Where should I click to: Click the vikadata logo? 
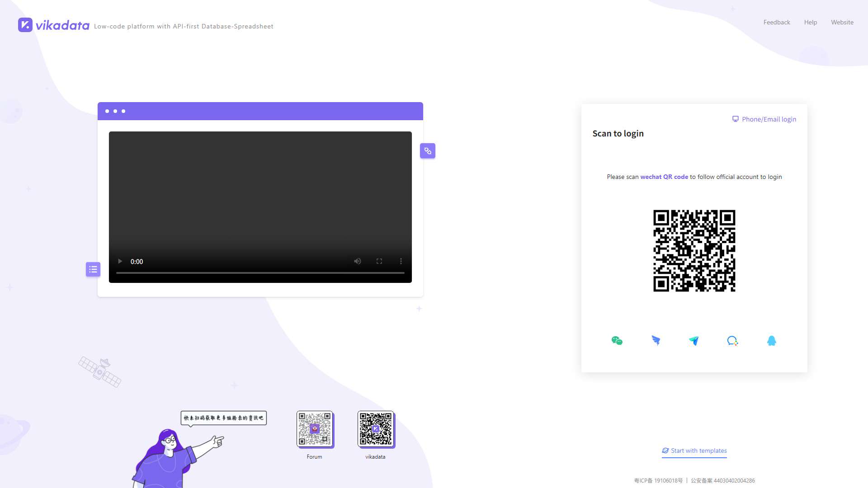(54, 25)
